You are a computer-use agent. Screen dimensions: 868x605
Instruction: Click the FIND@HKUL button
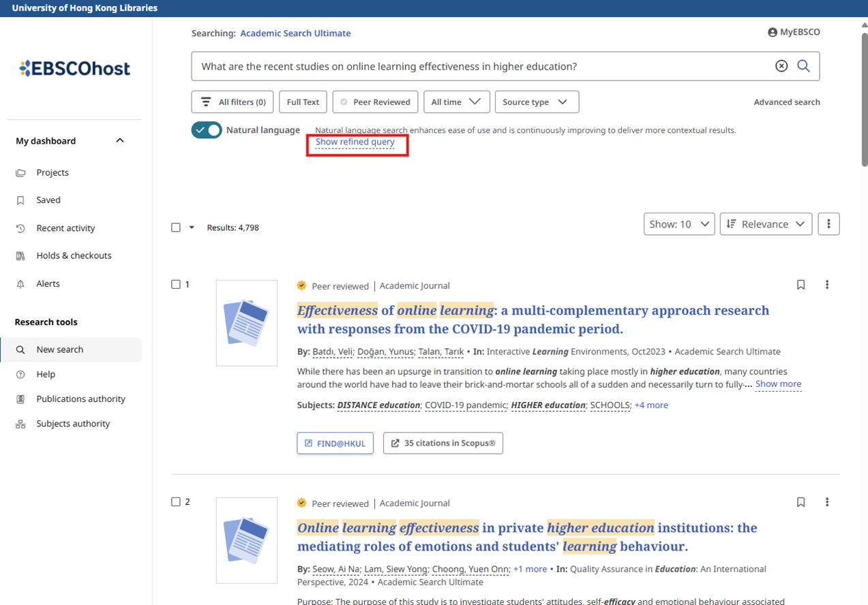(335, 443)
